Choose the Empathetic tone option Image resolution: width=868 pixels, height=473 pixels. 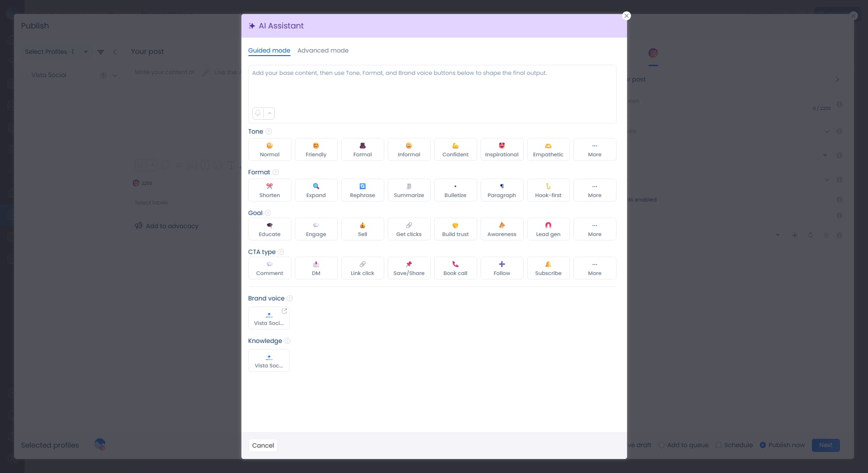click(x=548, y=149)
